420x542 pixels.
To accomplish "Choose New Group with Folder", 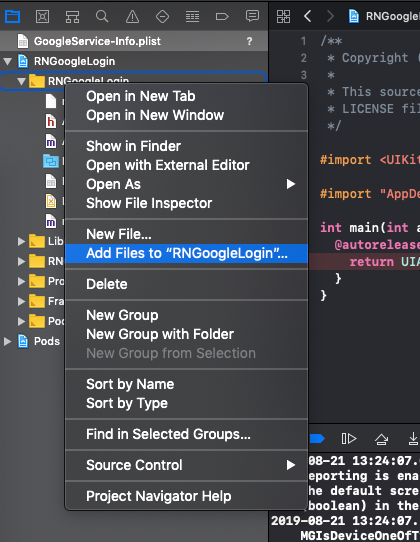I will click(x=187, y=334).
